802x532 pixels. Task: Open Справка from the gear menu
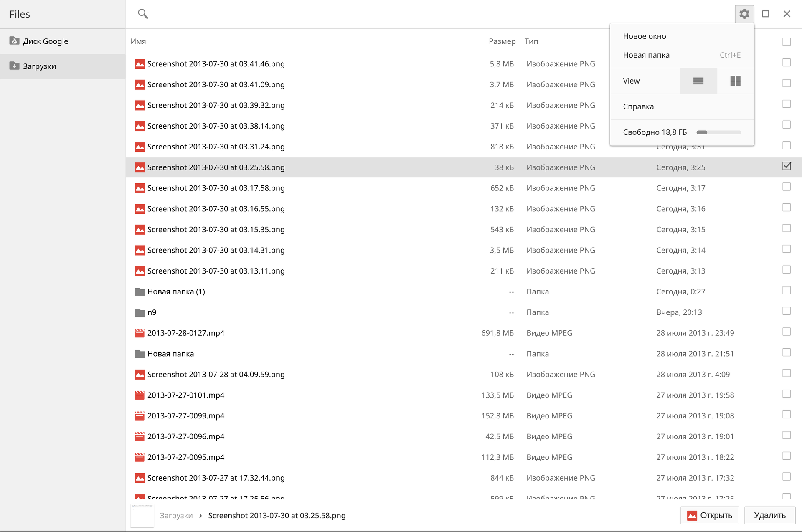click(682, 106)
